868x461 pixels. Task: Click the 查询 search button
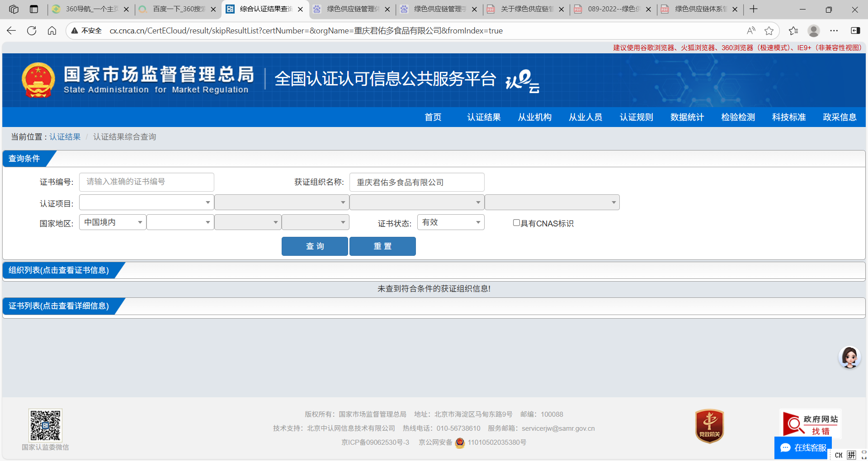point(315,246)
